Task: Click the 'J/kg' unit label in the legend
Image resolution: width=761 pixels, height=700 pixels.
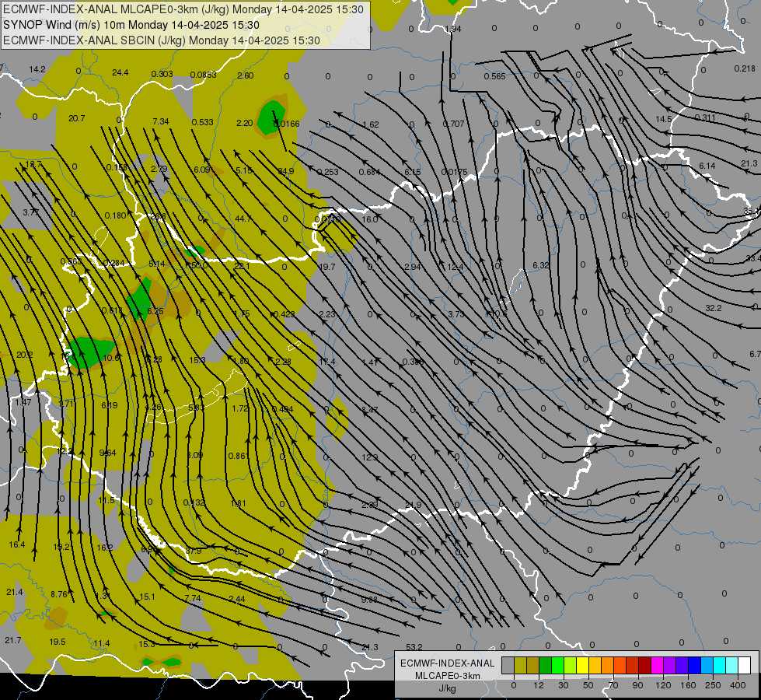Action: click(x=447, y=688)
